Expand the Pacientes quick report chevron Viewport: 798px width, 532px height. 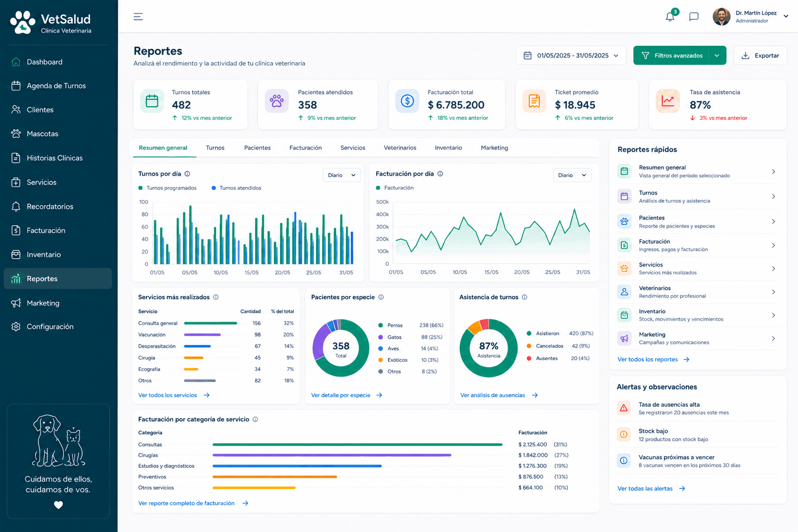774,221
